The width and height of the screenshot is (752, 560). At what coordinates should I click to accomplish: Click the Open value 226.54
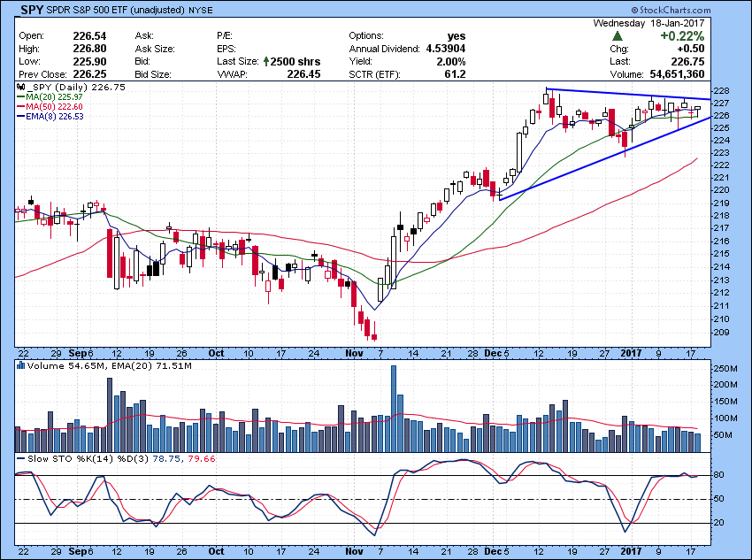click(89, 36)
